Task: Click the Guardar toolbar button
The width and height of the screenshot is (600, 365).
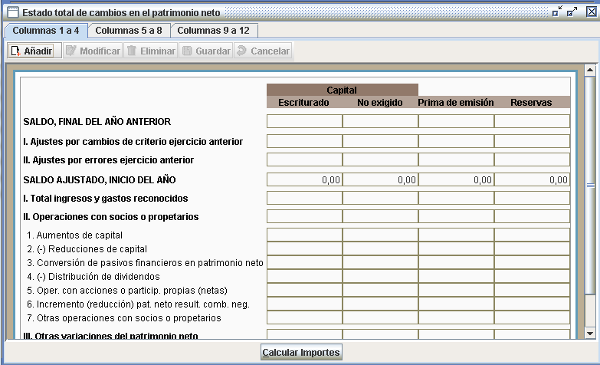Action: 206,51
